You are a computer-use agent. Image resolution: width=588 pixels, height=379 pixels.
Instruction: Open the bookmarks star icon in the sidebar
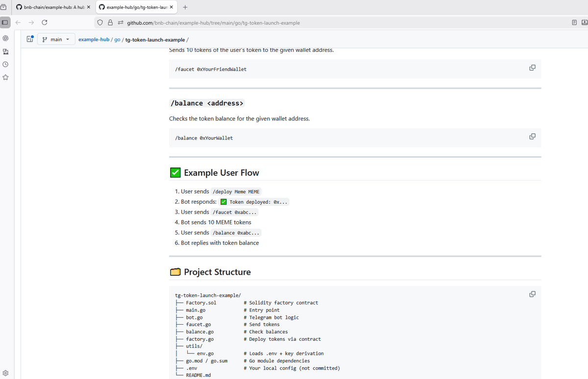[5, 77]
